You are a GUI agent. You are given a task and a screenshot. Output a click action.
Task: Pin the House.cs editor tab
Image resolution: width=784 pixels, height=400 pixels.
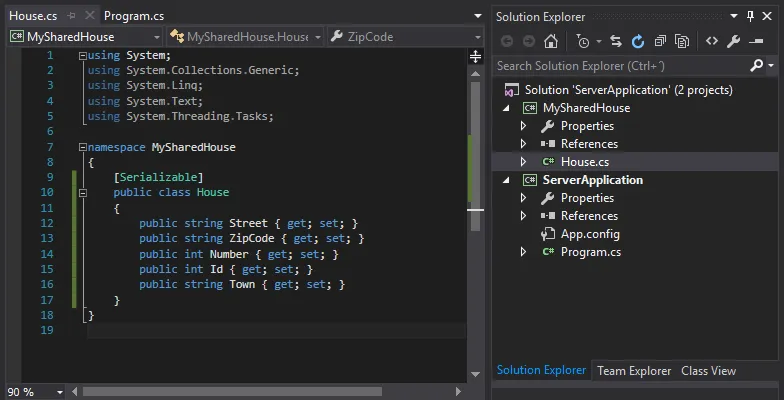[72, 16]
